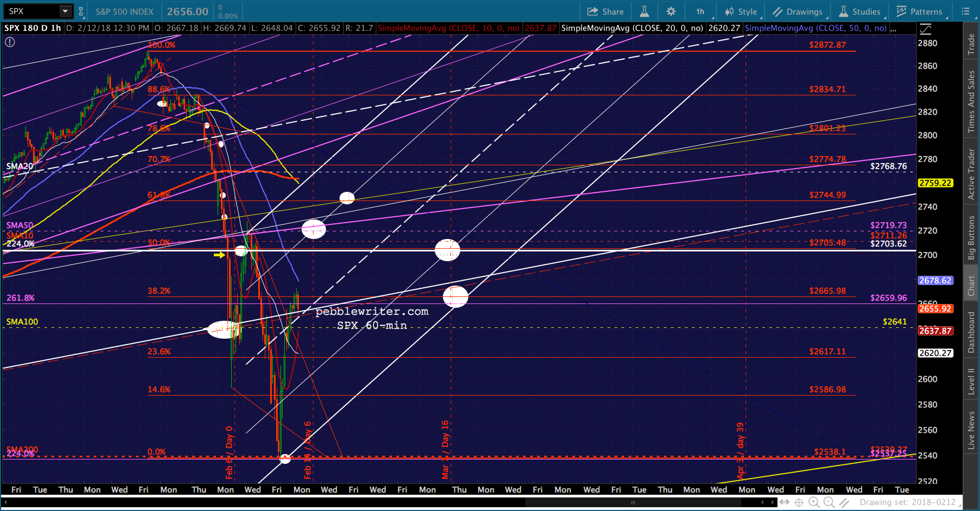The width and height of the screenshot is (980, 511).
Task: Open the flask Edit Studies icon
Action: [644, 11]
